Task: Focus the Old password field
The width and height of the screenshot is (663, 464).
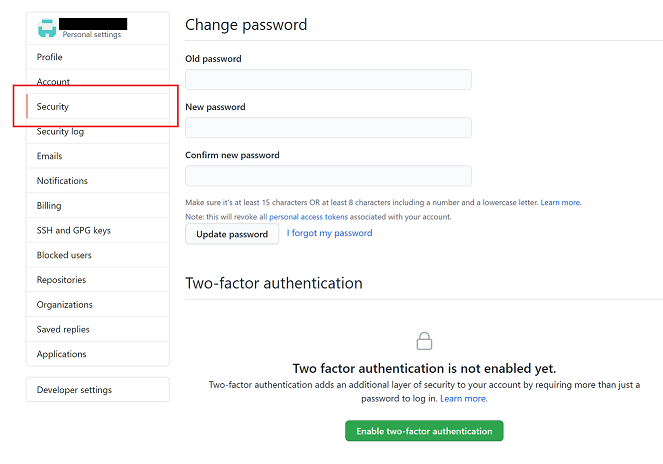Action: (x=328, y=80)
